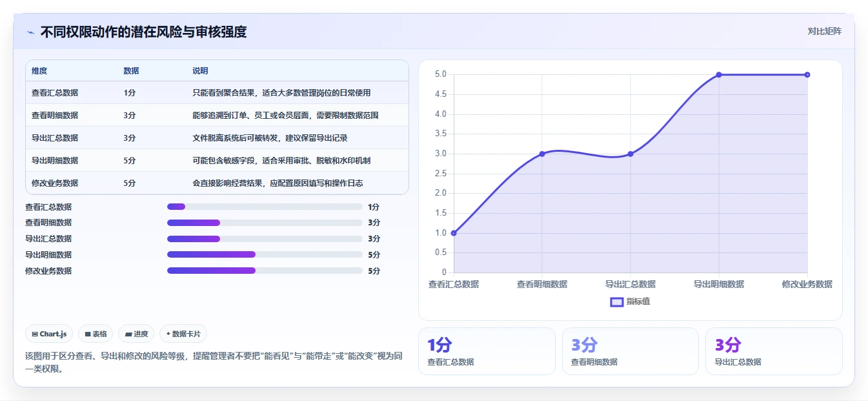Click the chart title 不同权限动作的潜在风险与审核强度
868x401 pixels.
click(143, 32)
